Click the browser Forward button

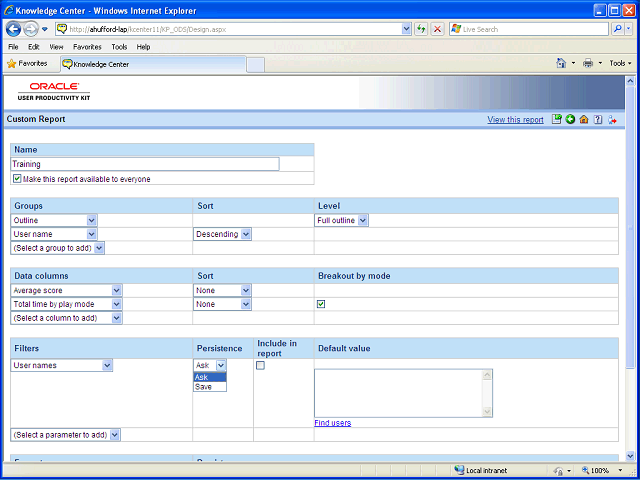[31, 29]
